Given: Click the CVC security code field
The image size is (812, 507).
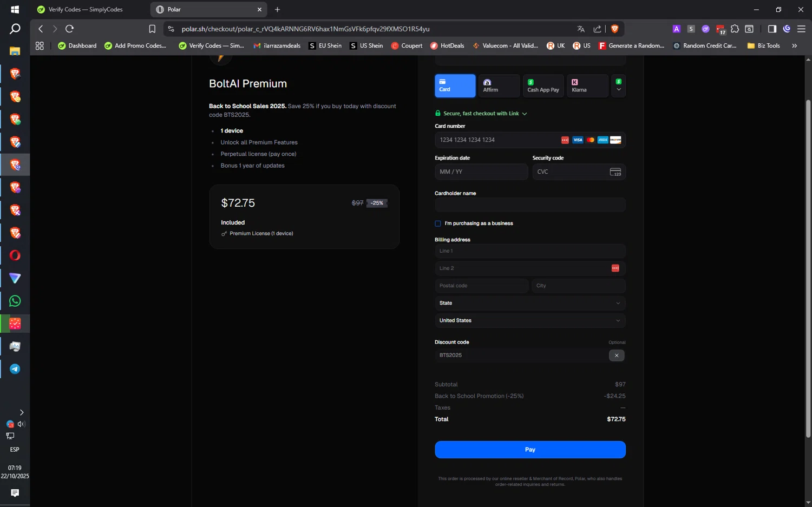Looking at the screenshot, I should (579, 172).
